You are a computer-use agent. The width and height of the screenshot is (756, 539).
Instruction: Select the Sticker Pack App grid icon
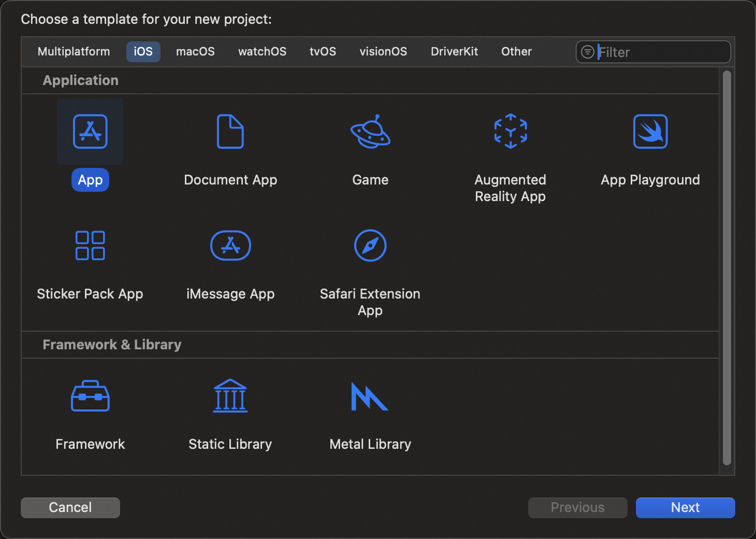pos(90,246)
